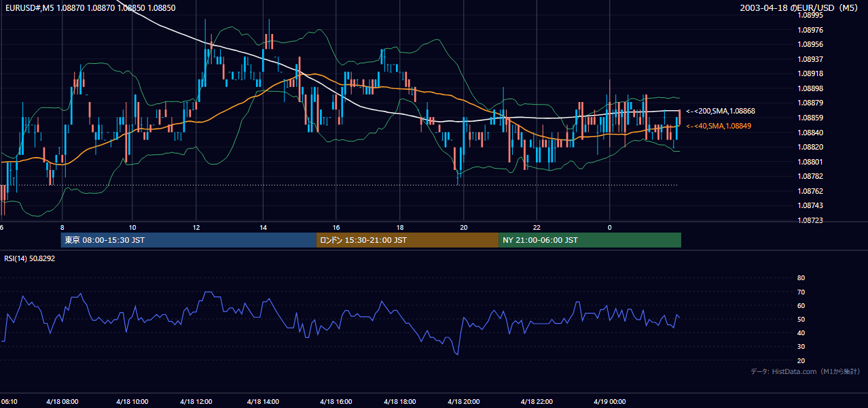Select the 40 SMA 1.08849 label

coord(719,126)
